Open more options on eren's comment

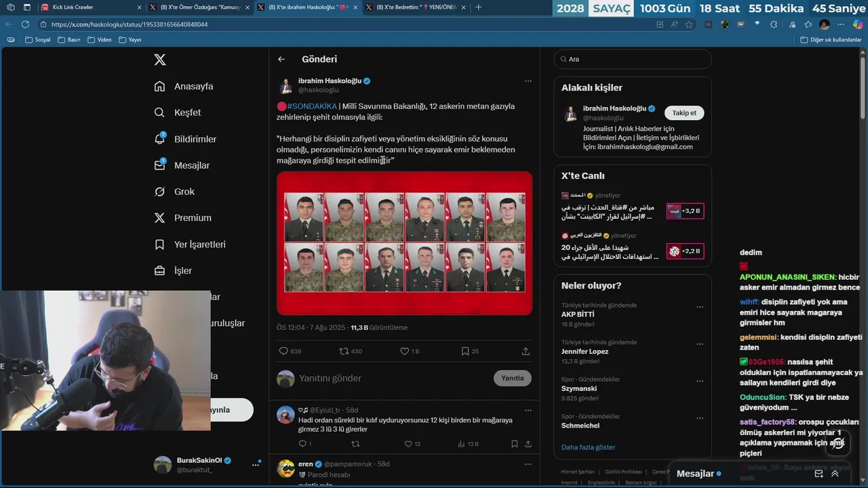(x=528, y=464)
